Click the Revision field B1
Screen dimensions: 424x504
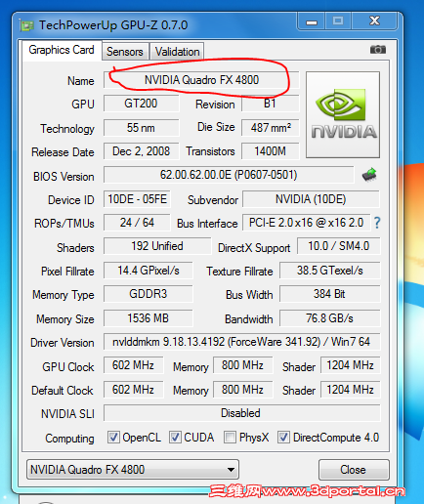pyautogui.click(x=270, y=104)
